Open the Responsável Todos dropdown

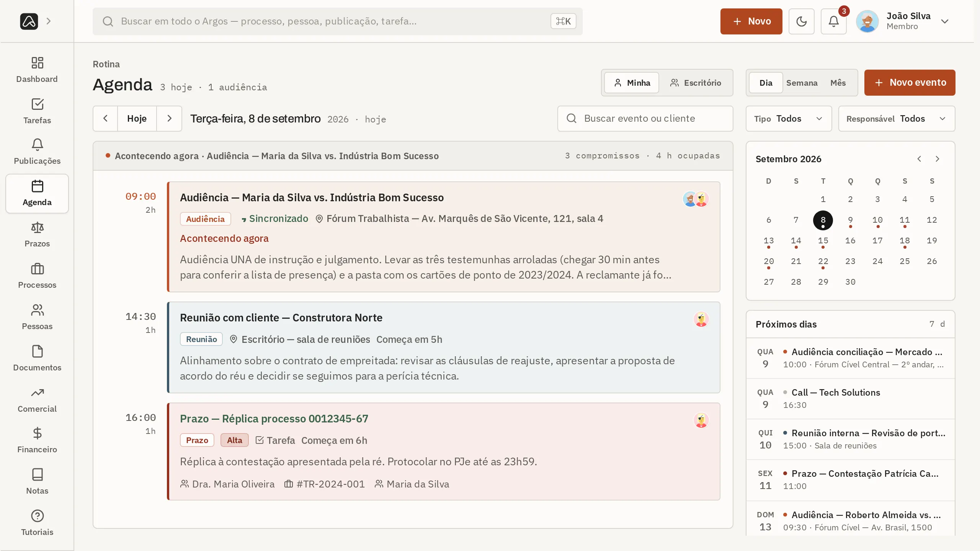coord(897,119)
